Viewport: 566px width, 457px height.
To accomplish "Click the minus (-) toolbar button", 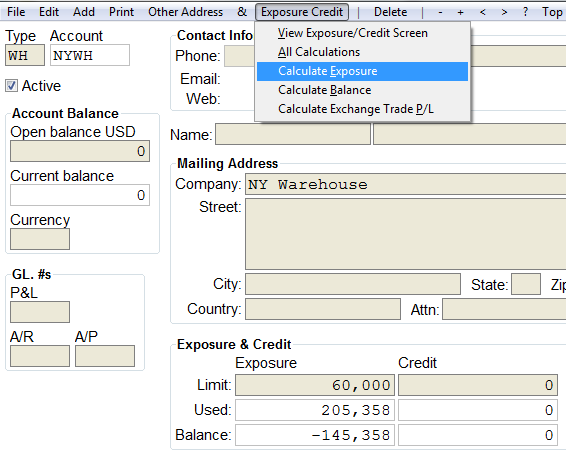I will pyautogui.click(x=440, y=12).
